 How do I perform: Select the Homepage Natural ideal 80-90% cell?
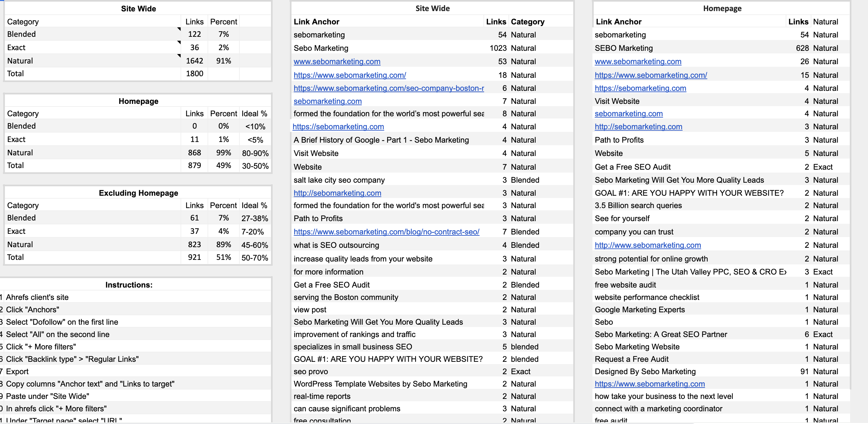point(255,153)
